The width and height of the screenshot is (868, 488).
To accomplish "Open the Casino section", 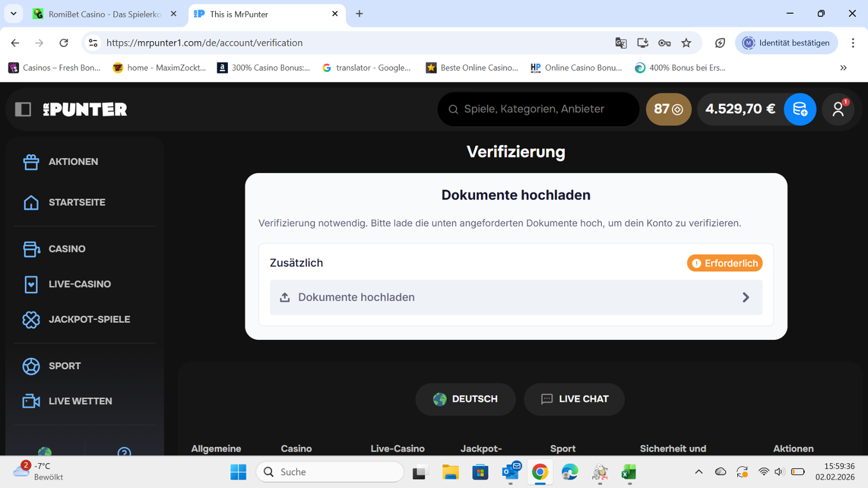I will point(67,249).
